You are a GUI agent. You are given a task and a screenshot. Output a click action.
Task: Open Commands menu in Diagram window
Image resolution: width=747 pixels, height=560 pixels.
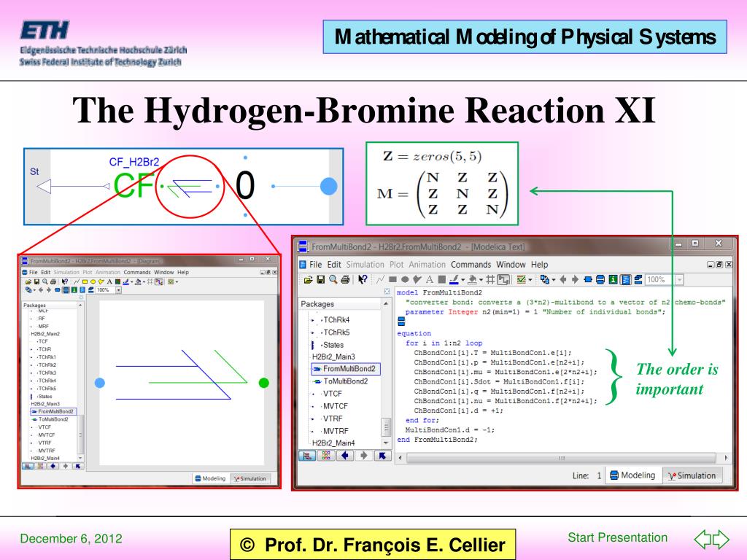[x=136, y=273]
